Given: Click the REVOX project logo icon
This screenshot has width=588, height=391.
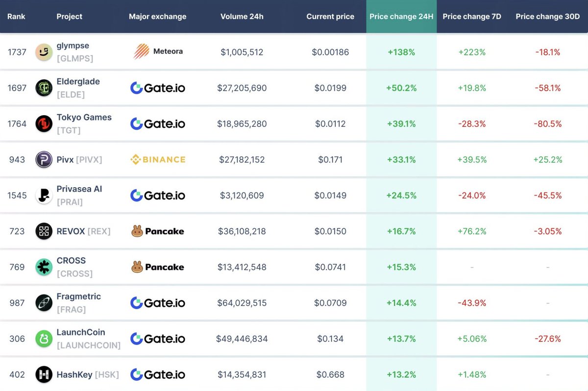Looking at the screenshot, I should pyautogui.click(x=44, y=231).
